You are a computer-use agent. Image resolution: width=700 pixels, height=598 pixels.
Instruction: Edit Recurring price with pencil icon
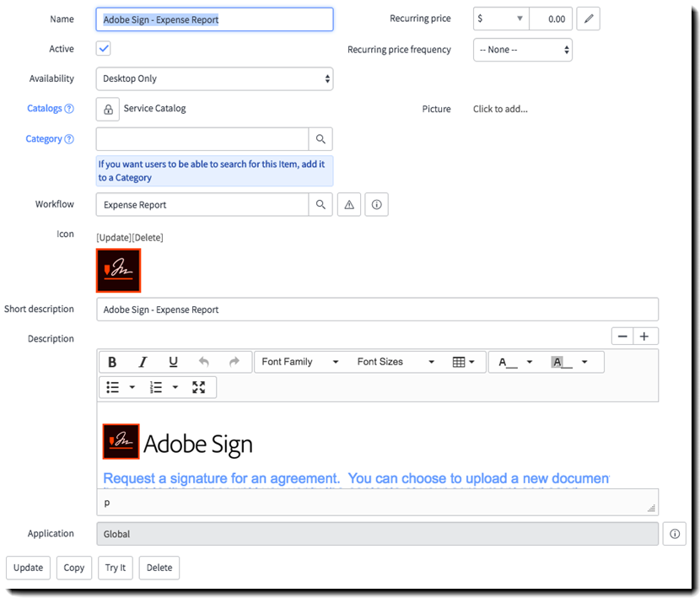click(588, 19)
